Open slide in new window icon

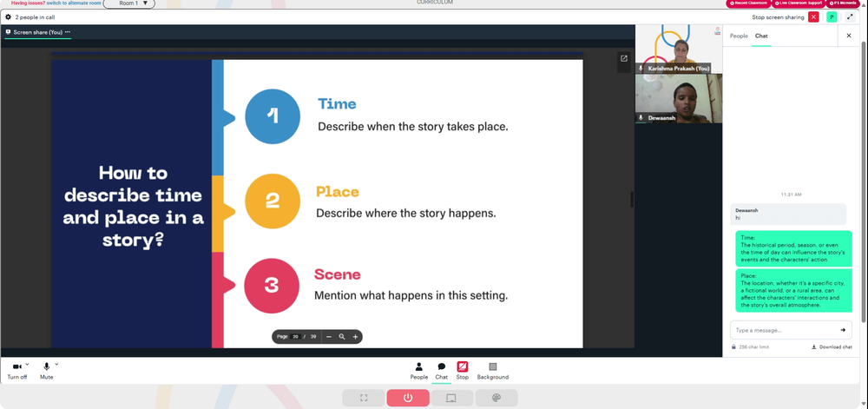coord(624,59)
